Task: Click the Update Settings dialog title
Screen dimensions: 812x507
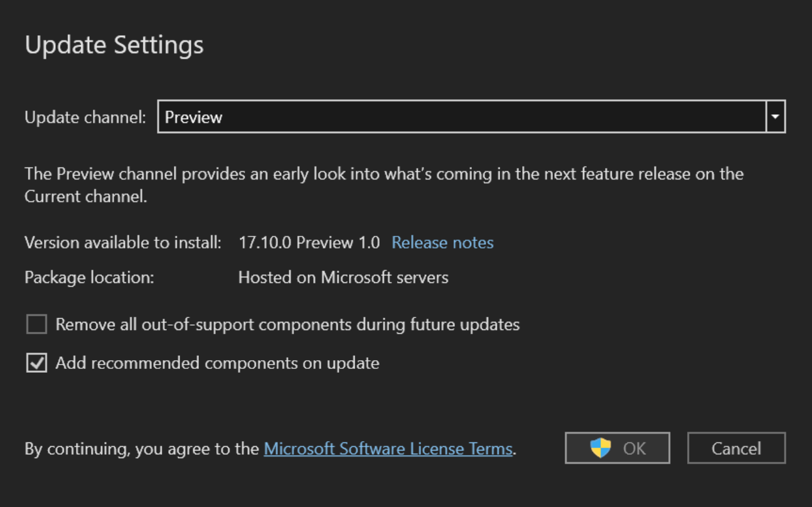Action: (x=114, y=45)
